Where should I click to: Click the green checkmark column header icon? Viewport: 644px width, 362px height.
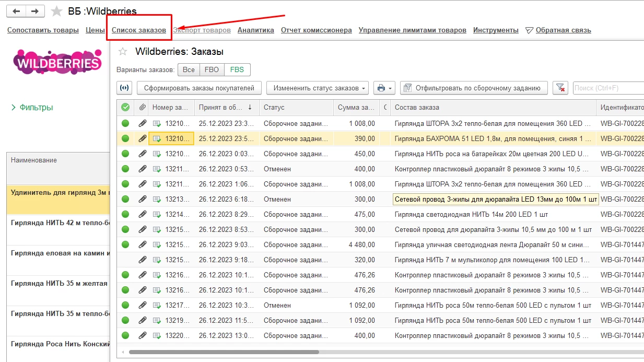(x=125, y=107)
